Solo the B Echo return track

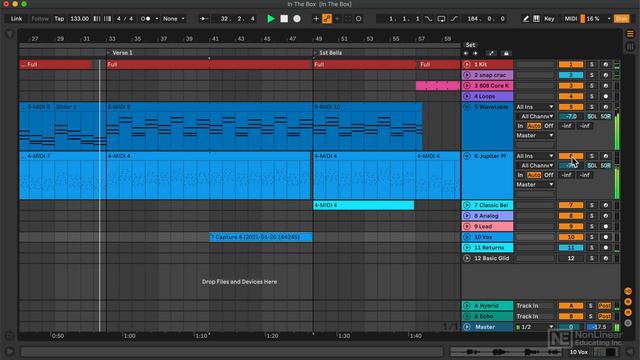click(590, 316)
